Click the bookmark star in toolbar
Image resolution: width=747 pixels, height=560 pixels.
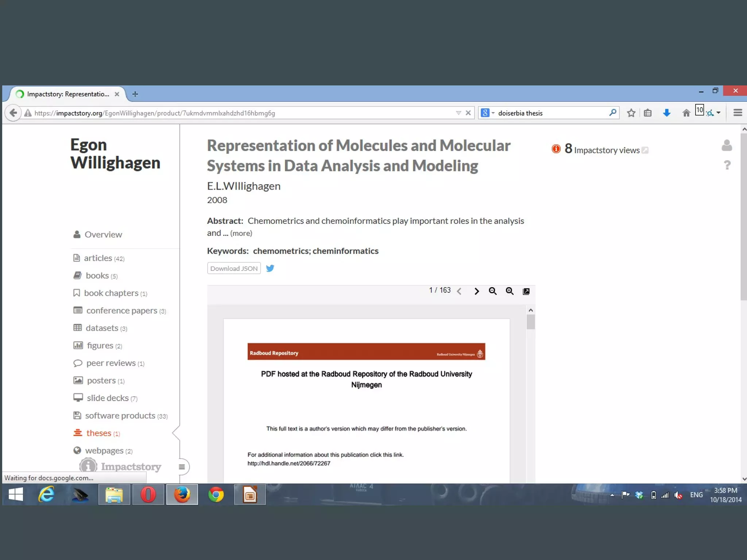pos(631,113)
